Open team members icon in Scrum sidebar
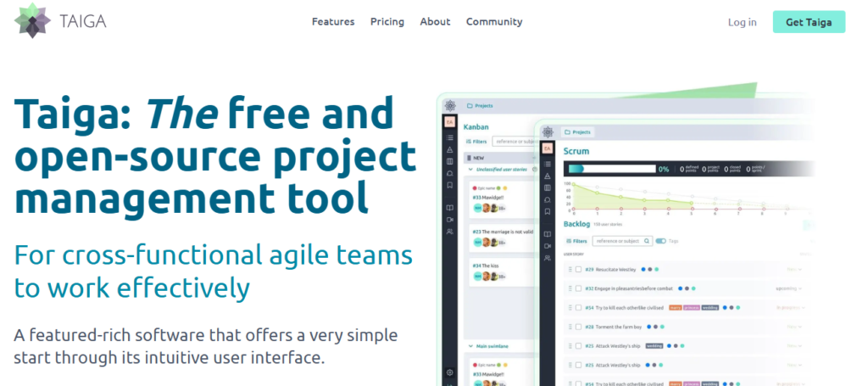Screen dimensions: 868x386 (548, 258)
